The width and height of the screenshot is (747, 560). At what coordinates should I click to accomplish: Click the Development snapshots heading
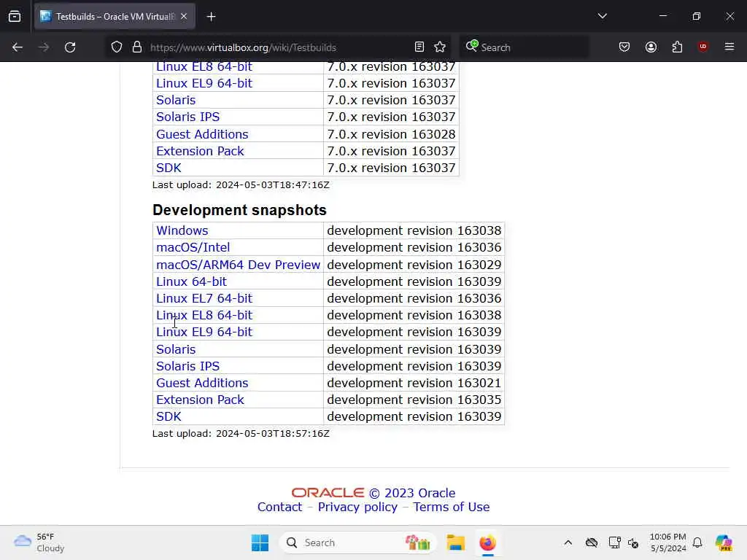coord(239,210)
